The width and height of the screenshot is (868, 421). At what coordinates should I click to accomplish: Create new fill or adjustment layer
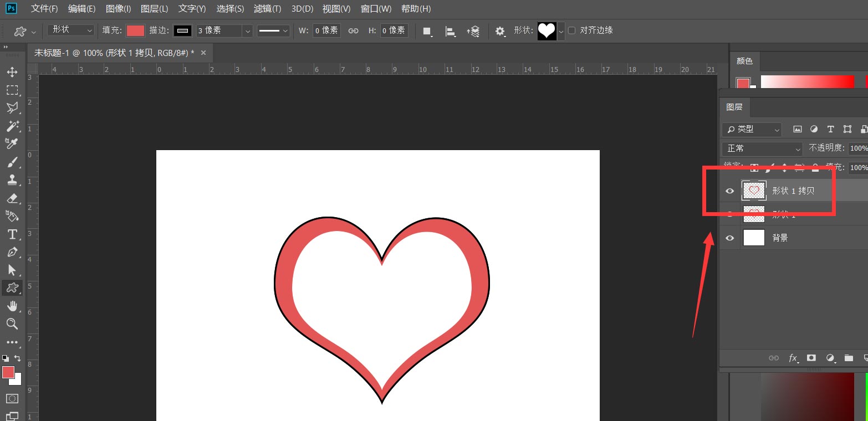click(830, 358)
